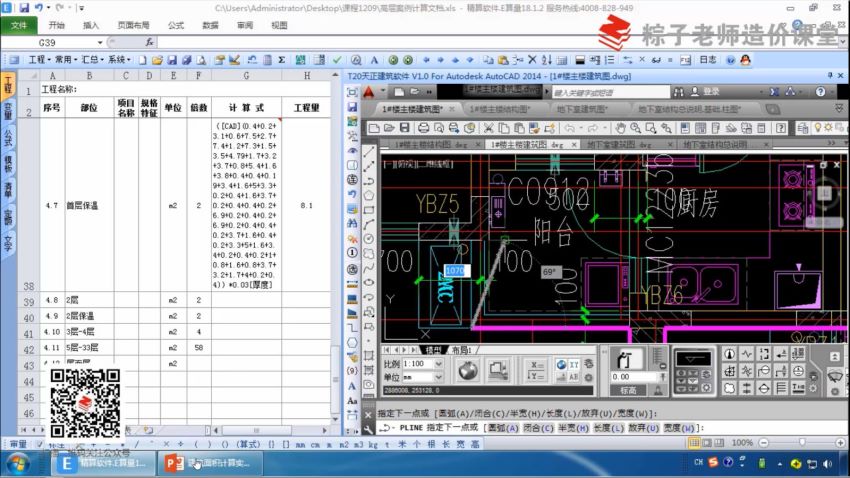Click the 圆弧(A) command option
The width and height of the screenshot is (850, 478).
503,428
